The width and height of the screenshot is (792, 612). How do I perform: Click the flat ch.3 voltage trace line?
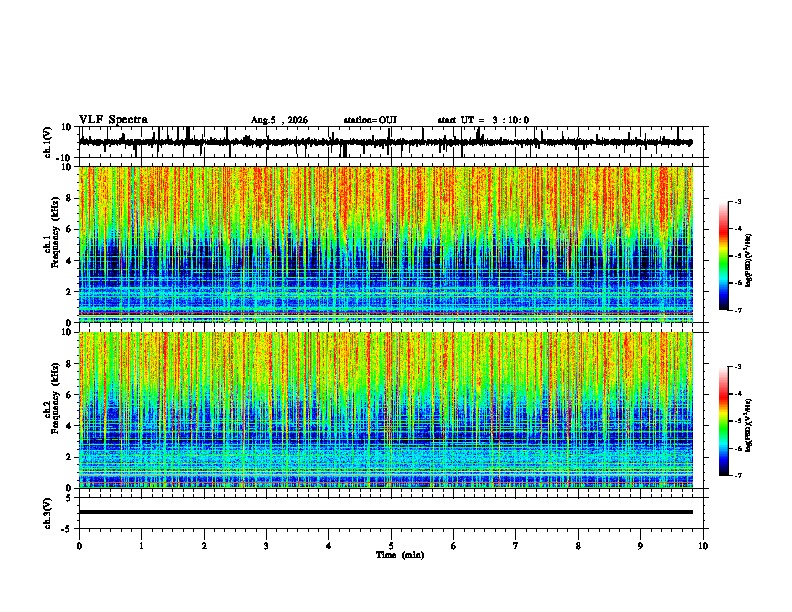[386, 512]
